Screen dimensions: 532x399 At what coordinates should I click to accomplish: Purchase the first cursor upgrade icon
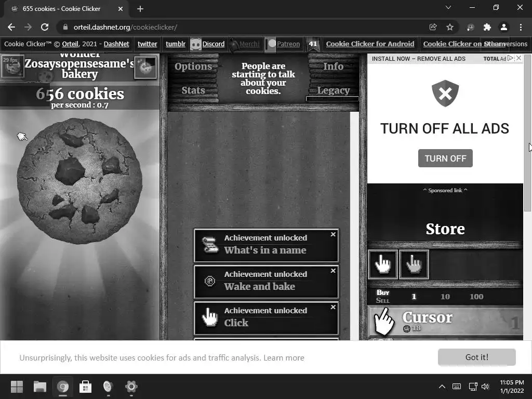click(x=383, y=264)
